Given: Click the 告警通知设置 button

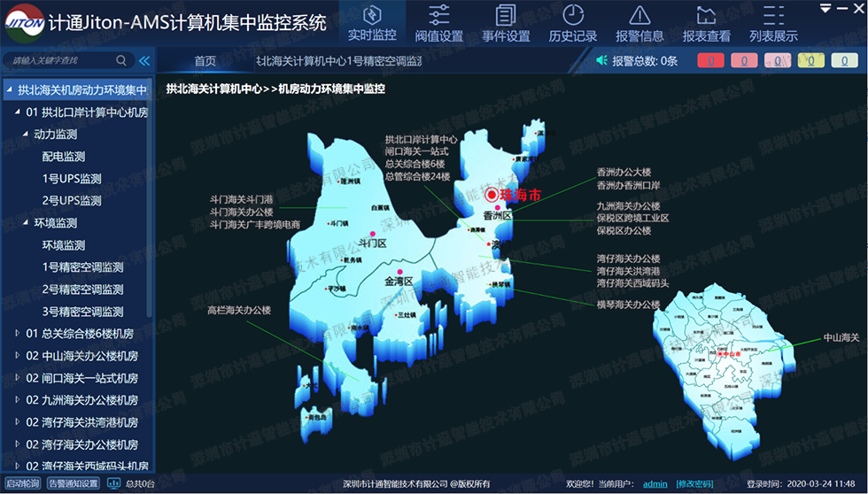Looking at the screenshot, I should [x=74, y=483].
